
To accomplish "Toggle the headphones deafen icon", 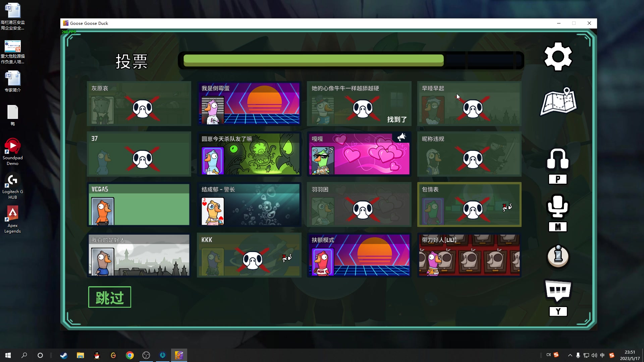I will click(558, 159).
